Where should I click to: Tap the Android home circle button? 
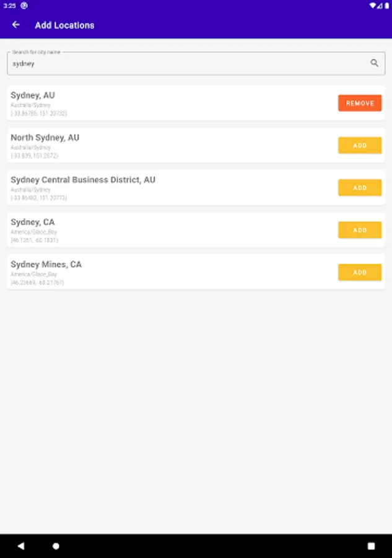56,546
